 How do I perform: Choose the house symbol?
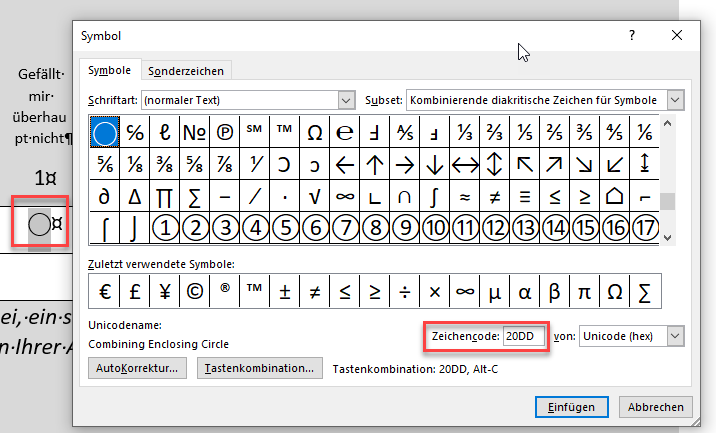coord(615,196)
